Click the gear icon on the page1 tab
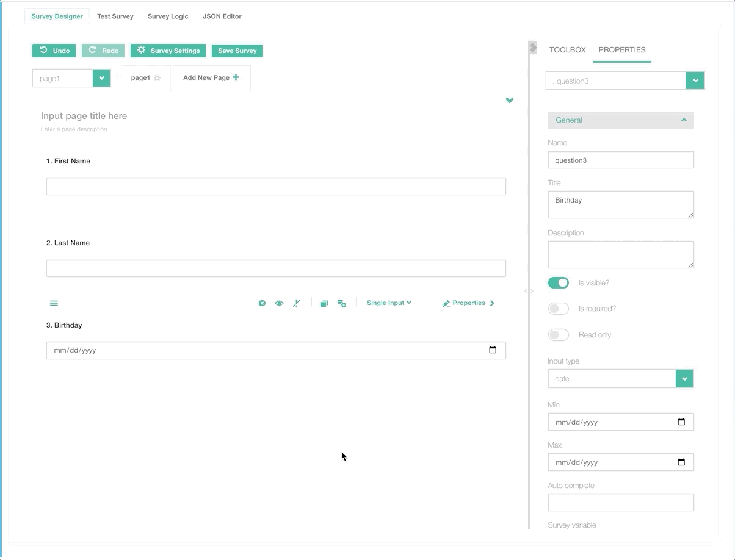735x560 pixels. tap(157, 78)
